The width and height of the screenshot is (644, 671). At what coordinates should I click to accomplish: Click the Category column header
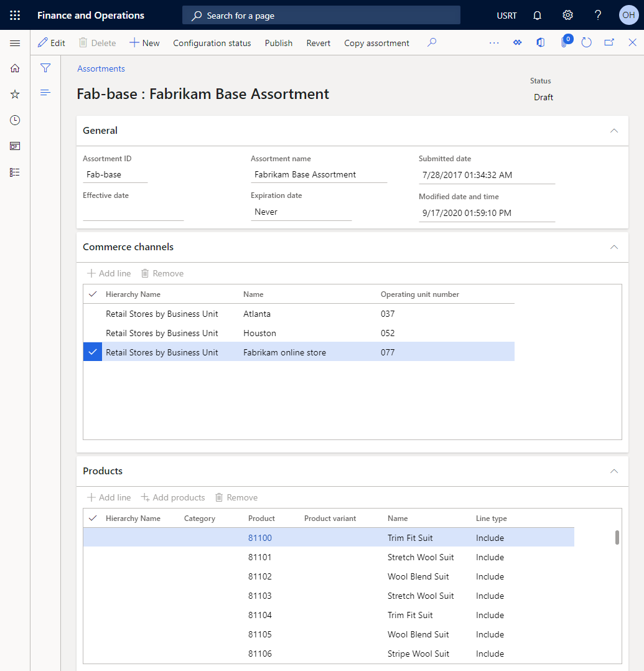click(199, 518)
